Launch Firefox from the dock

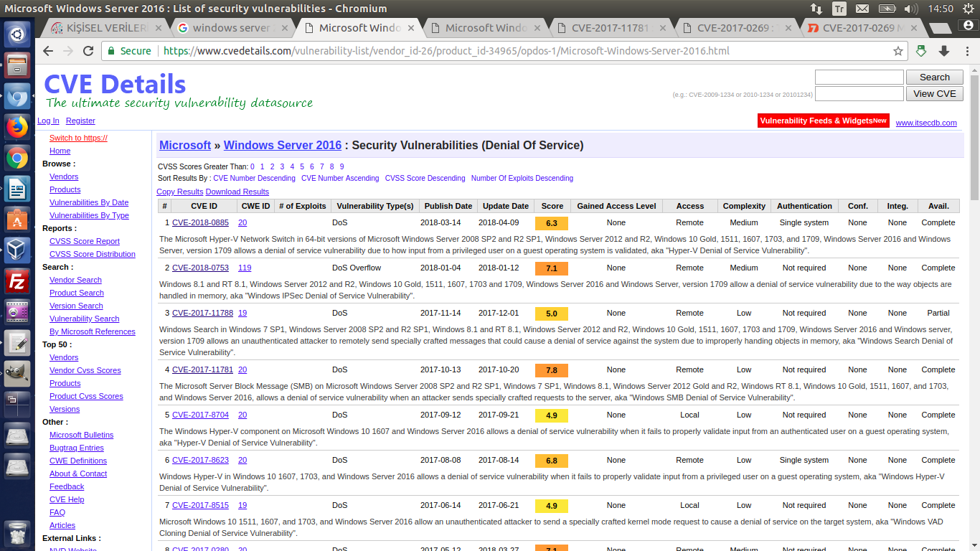tap(17, 127)
